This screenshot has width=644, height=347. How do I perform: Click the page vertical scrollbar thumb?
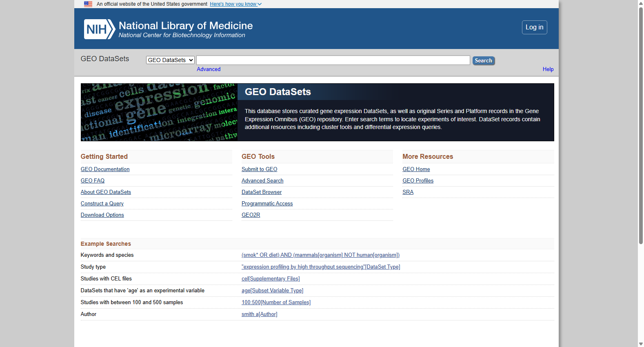pos(641,125)
